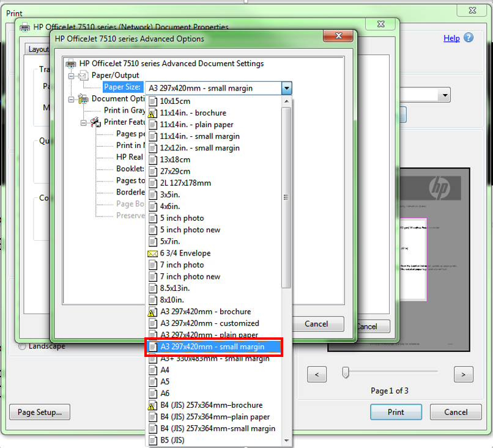Select the 6 3/4 Envelope list entry
493x448 pixels.
(x=187, y=252)
